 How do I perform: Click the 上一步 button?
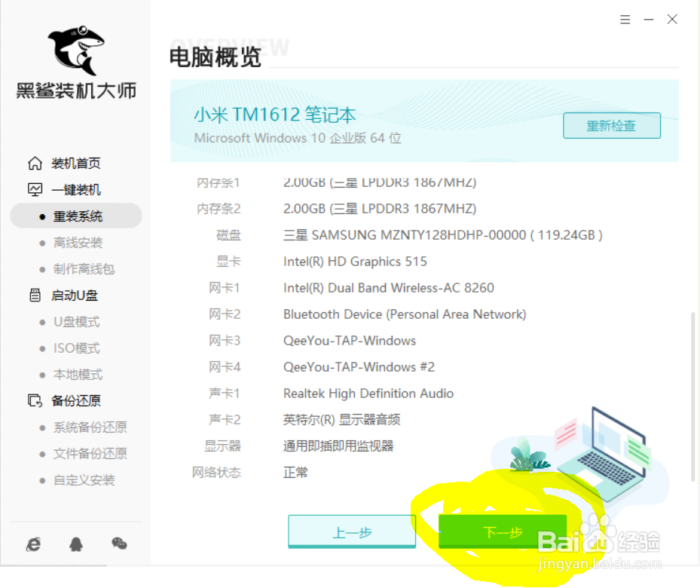click(x=352, y=531)
